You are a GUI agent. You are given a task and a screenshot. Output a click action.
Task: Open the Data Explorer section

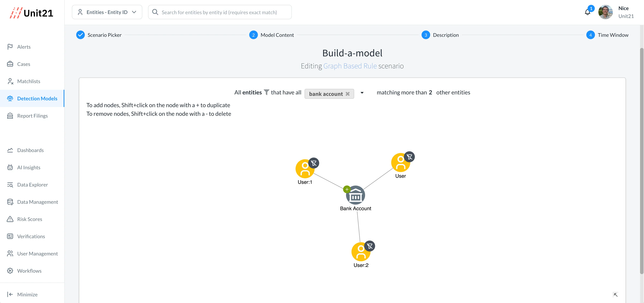[32, 185]
